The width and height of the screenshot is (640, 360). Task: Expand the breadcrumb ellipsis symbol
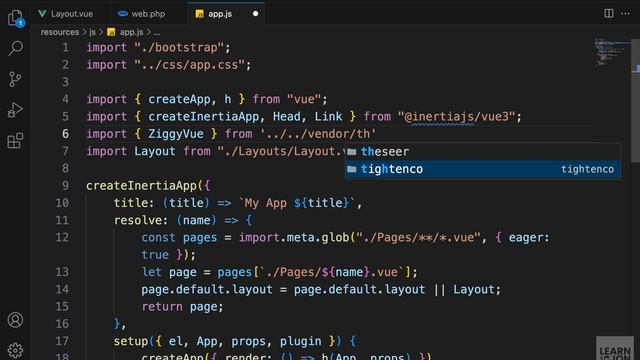157,32
